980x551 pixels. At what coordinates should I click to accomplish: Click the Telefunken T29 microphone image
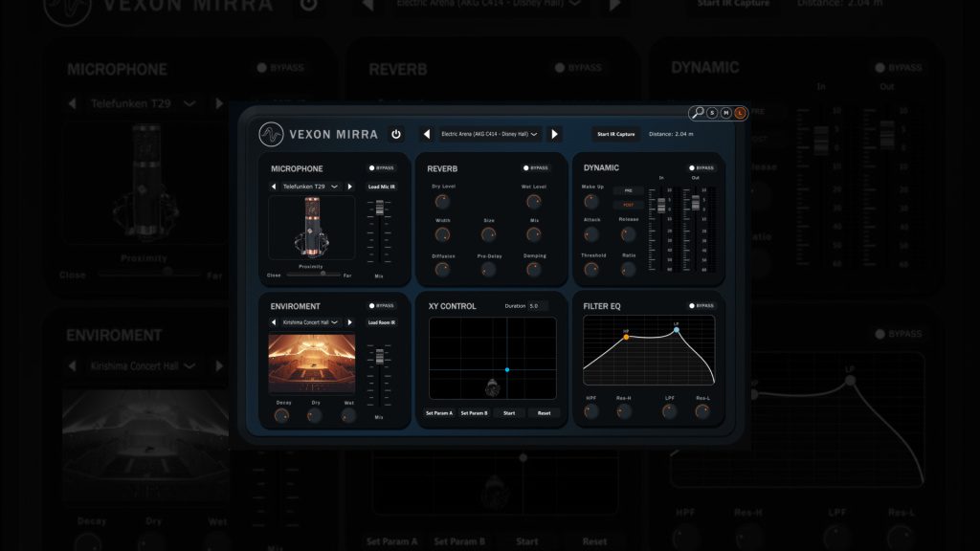(311, 228)
